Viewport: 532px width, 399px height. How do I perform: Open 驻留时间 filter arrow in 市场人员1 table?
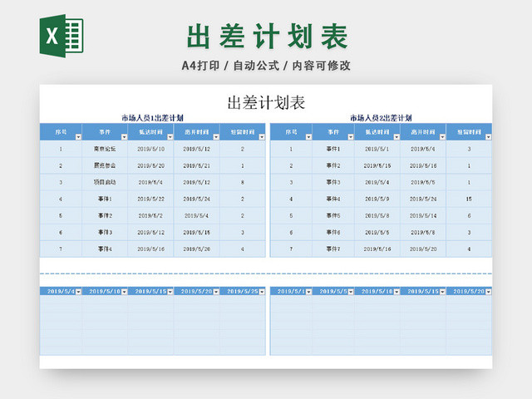tap(262, 137)
